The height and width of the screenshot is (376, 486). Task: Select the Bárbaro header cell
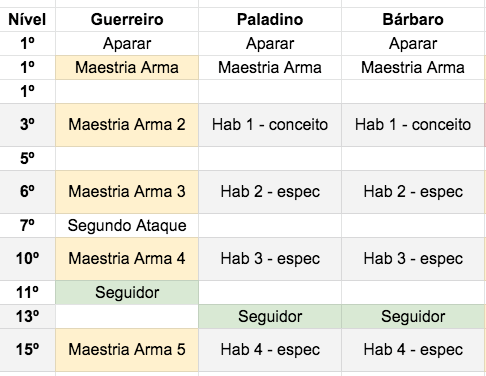click(x=413, y=20)
